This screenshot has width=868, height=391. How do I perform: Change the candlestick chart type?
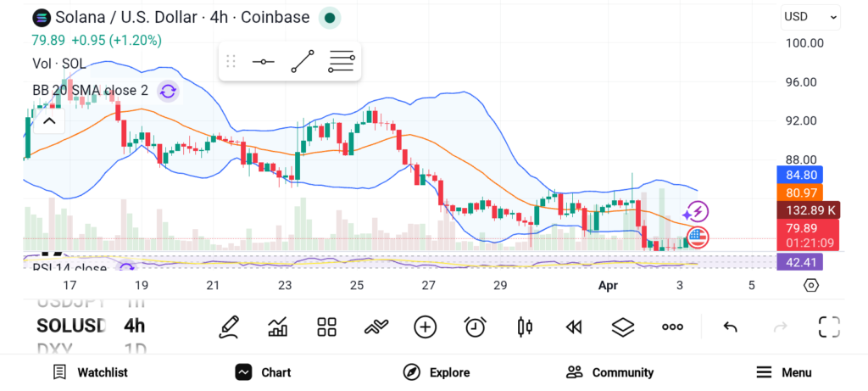coord(524,327)
